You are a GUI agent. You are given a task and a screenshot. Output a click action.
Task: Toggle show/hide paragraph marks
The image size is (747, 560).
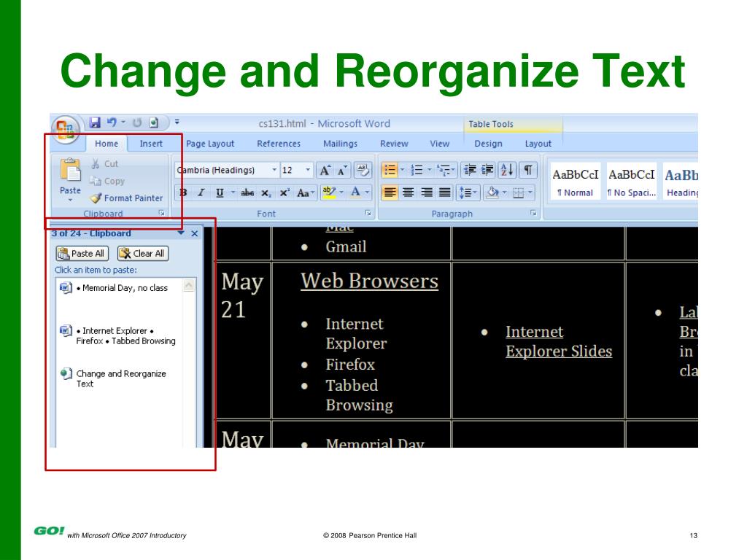coord(528,170)
